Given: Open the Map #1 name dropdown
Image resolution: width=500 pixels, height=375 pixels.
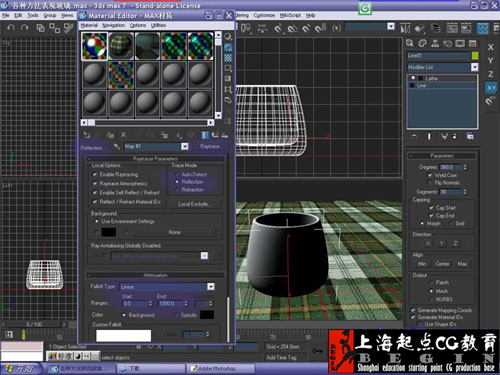Looking at the screenshot, I should tap(185, 146).
